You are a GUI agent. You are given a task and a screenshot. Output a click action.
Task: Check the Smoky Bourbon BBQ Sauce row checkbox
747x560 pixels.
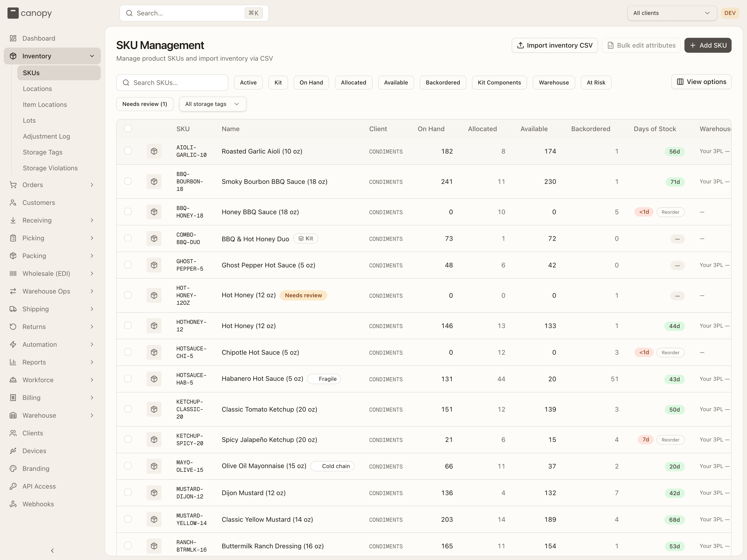click(128, 181)
